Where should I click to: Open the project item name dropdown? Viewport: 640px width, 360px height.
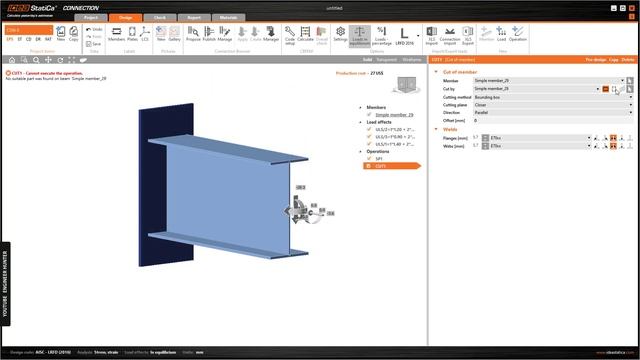(x=29, y=30)
